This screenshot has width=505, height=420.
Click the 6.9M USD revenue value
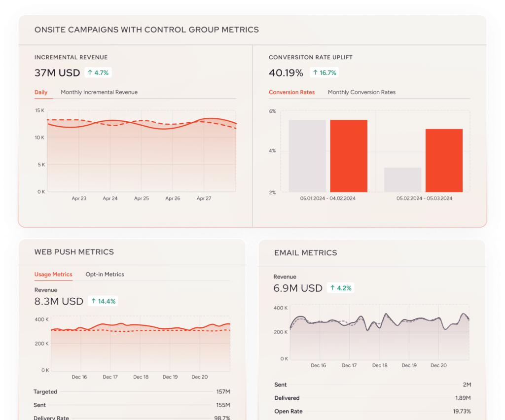click(298, 288)
